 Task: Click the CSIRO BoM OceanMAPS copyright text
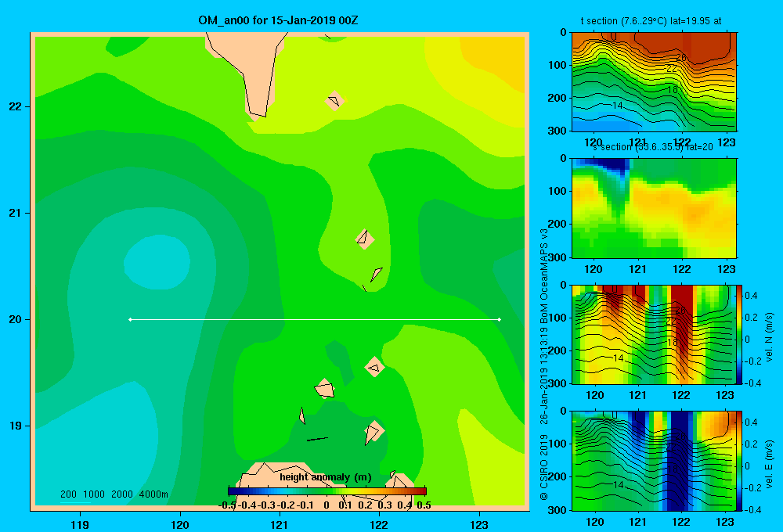544,365
